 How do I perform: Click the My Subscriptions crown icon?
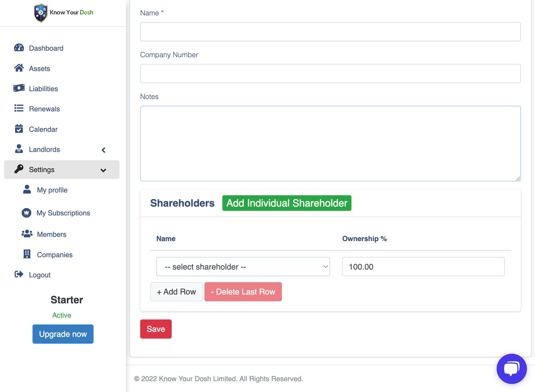pos(26,213)
